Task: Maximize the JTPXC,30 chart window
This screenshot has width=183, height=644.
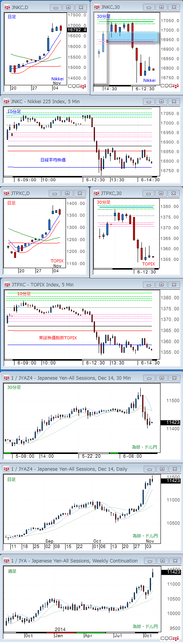Action: click(161, 193)
